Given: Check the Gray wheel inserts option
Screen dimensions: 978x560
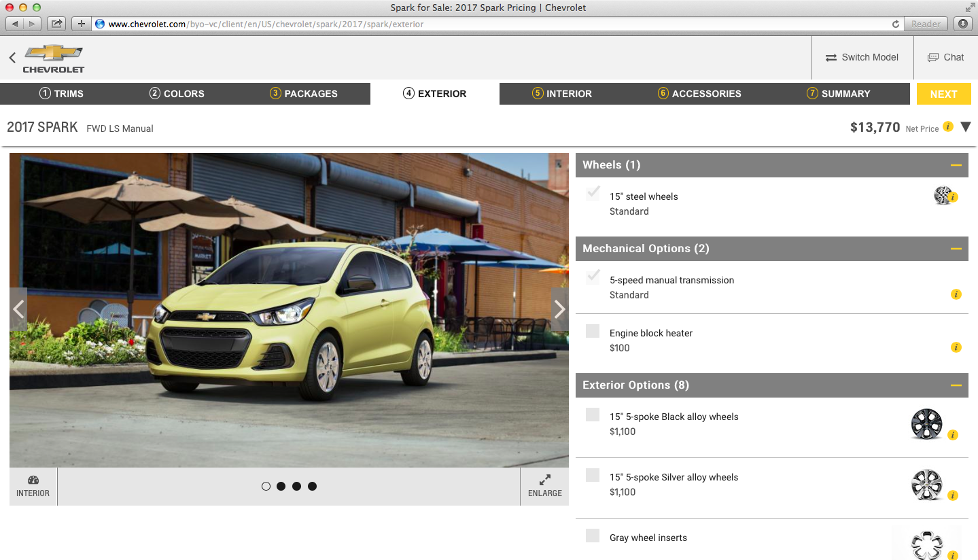Looking at the screenshot, I should [x=593, y=536].
